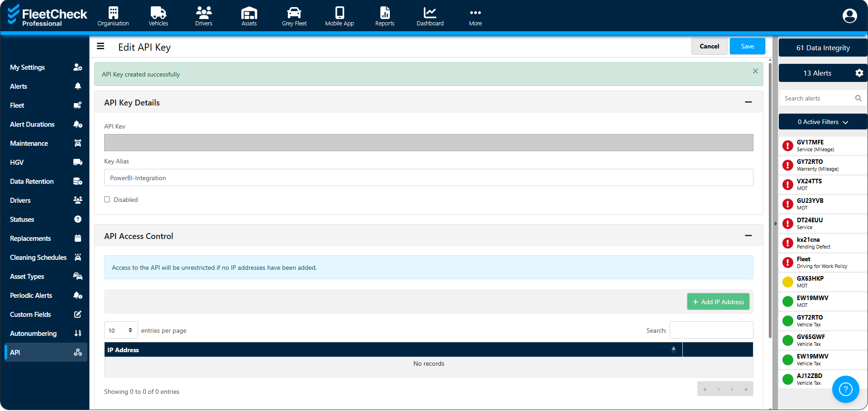Open alerts settings gear icon
This screenshot has width=868, height=411.
pyautogui.click(x=859, y=73)
